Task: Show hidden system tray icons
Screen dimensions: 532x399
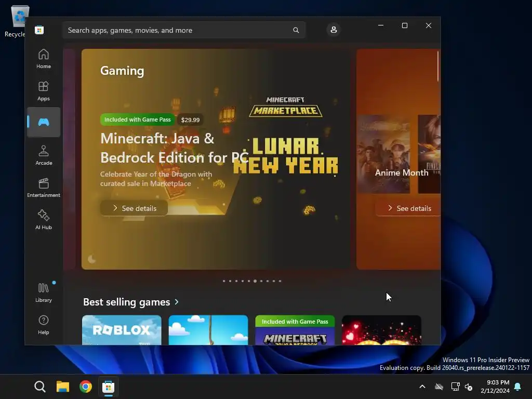Action: coord(422,387)
